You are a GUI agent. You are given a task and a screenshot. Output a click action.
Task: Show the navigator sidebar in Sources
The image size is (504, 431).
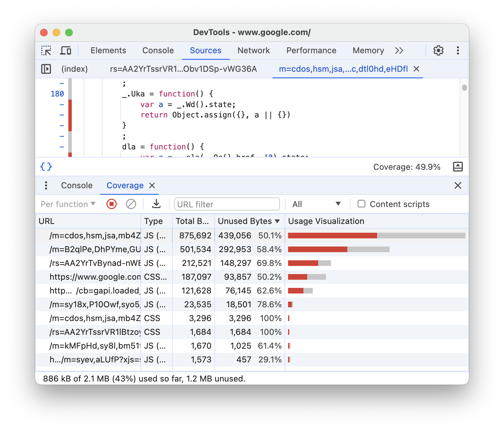tap(46, 69)
